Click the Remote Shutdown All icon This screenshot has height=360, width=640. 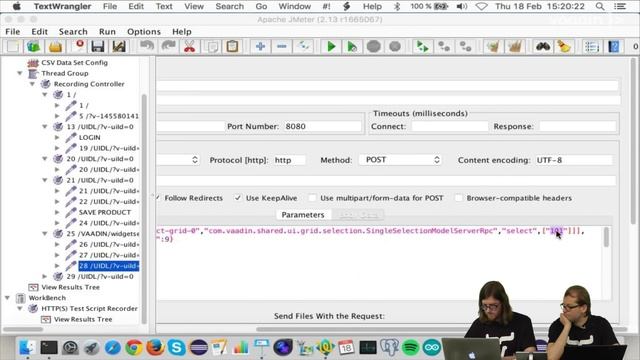(465, 47)
